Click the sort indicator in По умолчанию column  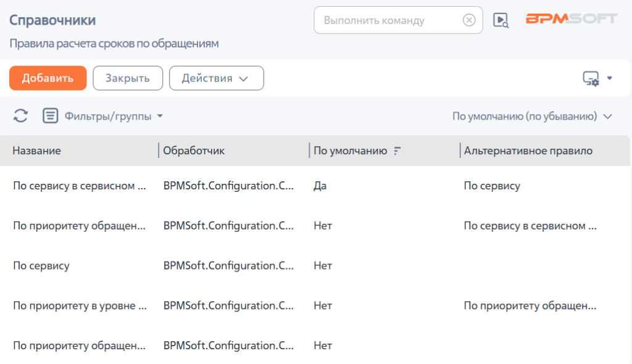397,151
